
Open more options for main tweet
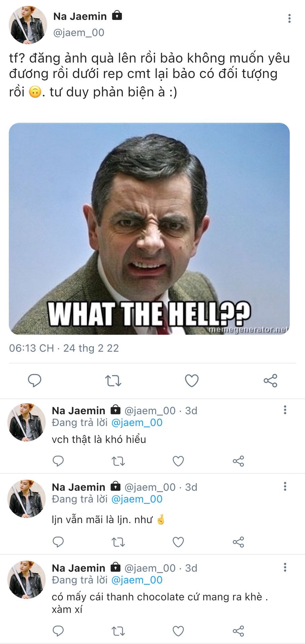(x=289, y=18)
